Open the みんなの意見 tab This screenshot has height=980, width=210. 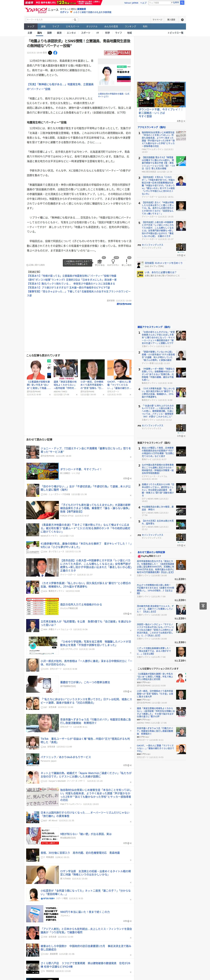[111, 27]
